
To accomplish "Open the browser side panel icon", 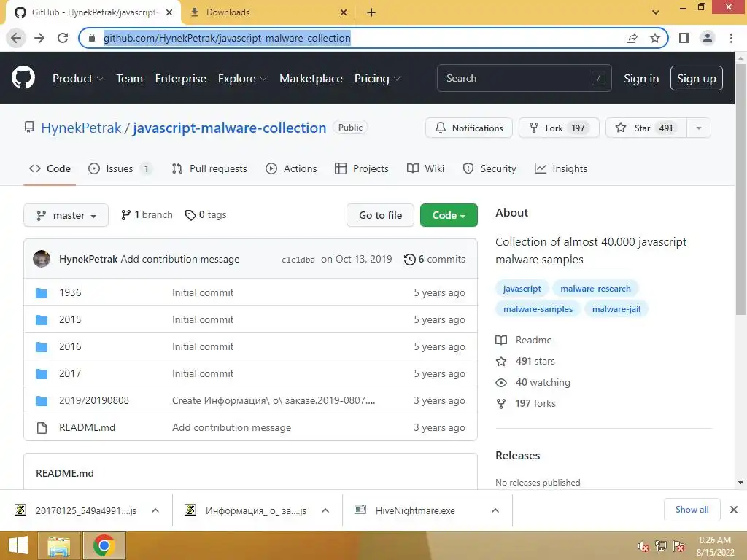I will (684, 38).
